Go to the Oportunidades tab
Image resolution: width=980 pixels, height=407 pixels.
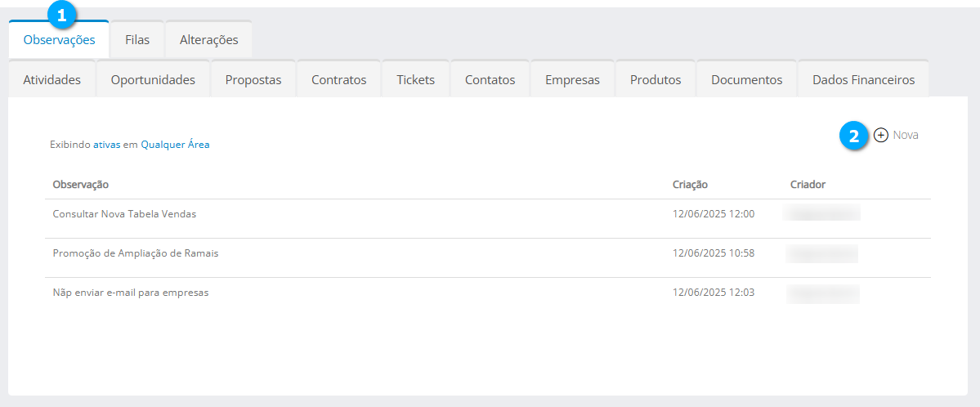pyautogui.click(x=153, y=79)
